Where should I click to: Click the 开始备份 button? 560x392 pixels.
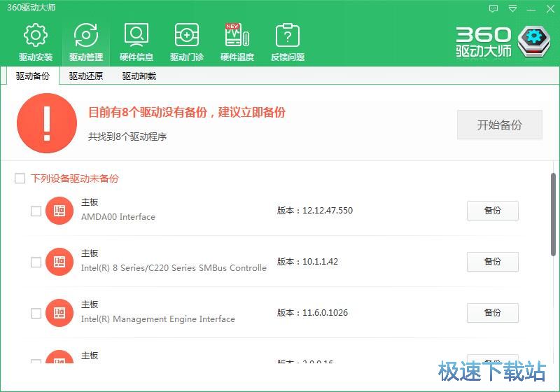[x=499, y=125]
